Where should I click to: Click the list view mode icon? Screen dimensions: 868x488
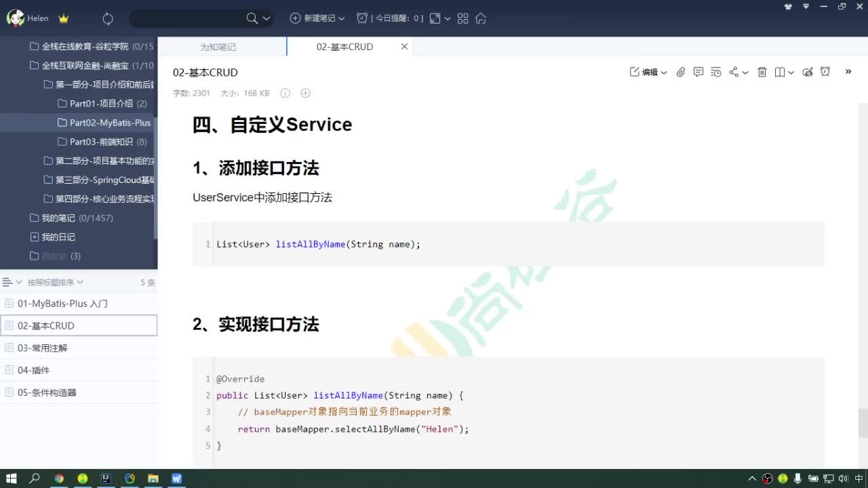7,282
